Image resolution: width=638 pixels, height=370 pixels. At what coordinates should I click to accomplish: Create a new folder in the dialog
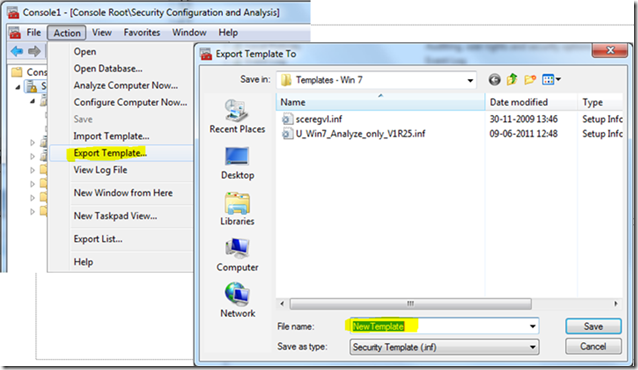[530, 79]
